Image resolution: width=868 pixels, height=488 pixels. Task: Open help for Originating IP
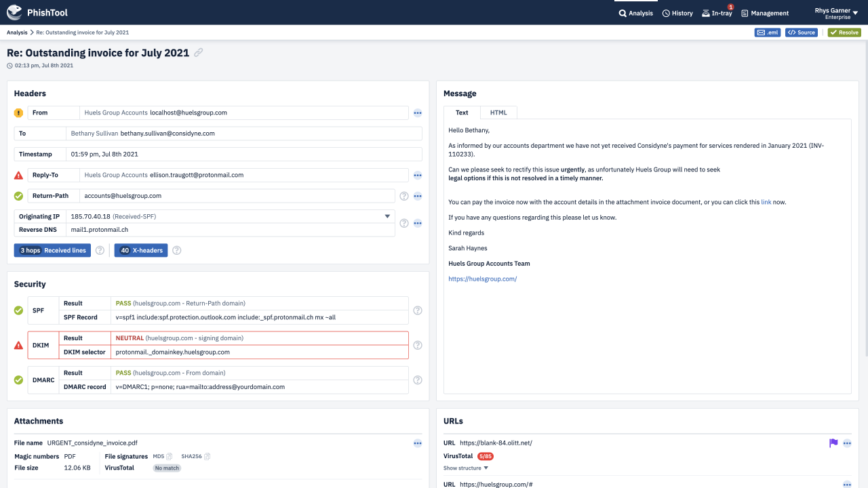[x=404, y=223]
